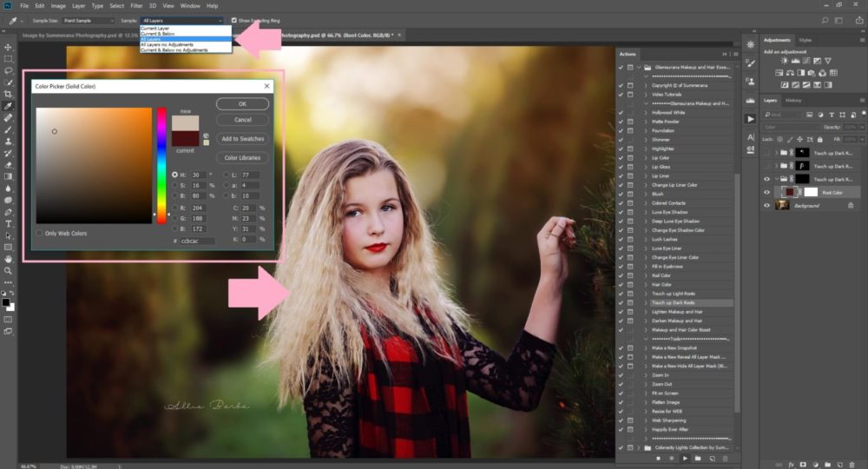The width and height of the screenshot is (868, 469).
Task: Open Color Libraries from Color Picker
Action: (242, 158)
